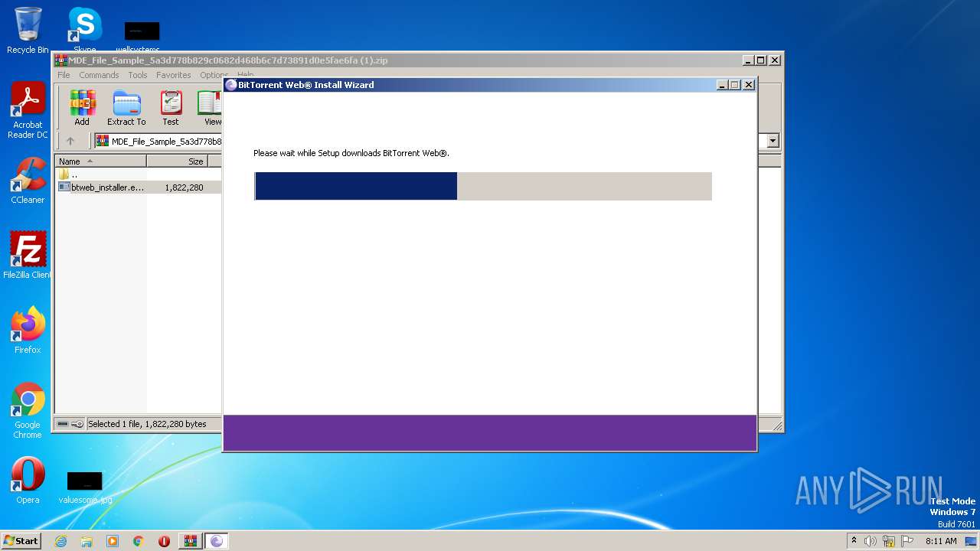Click the drive icon in WinRAR status bar

pyautogui.click(x=63, y=424)
